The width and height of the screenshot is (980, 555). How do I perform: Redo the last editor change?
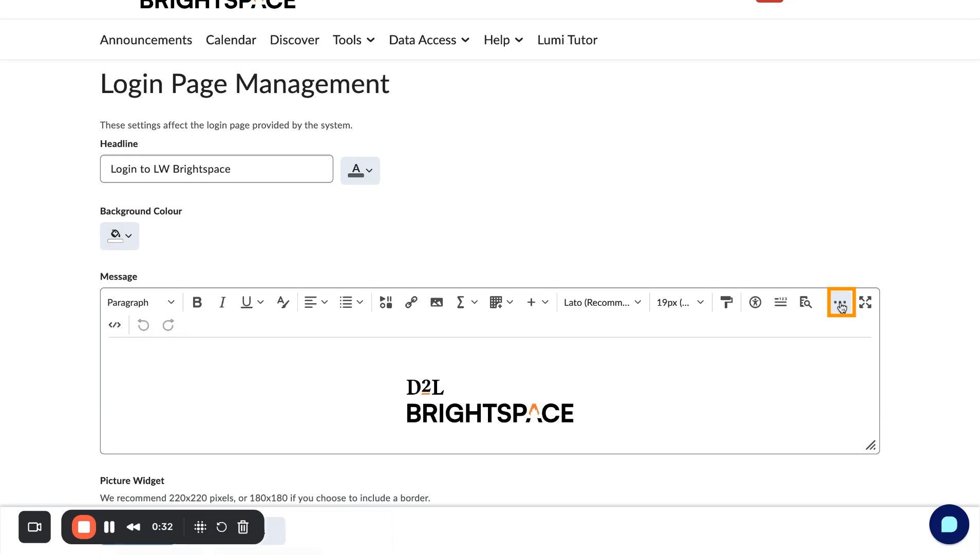click(168, 325)
